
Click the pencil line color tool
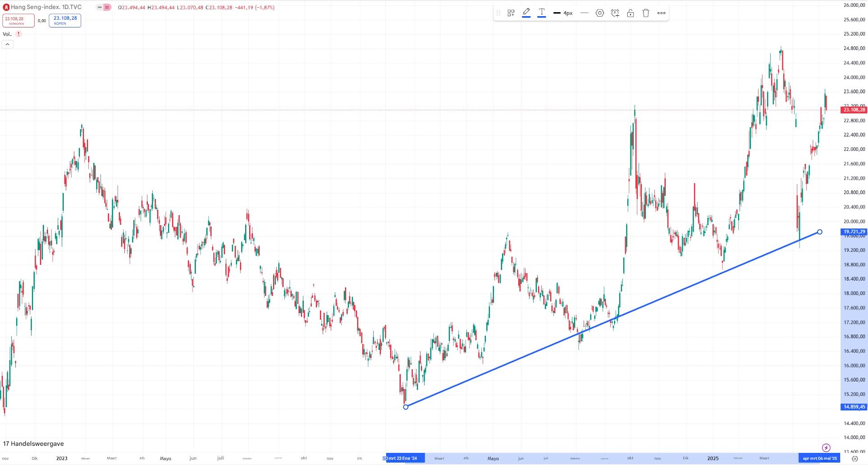[x=526, y=13]
